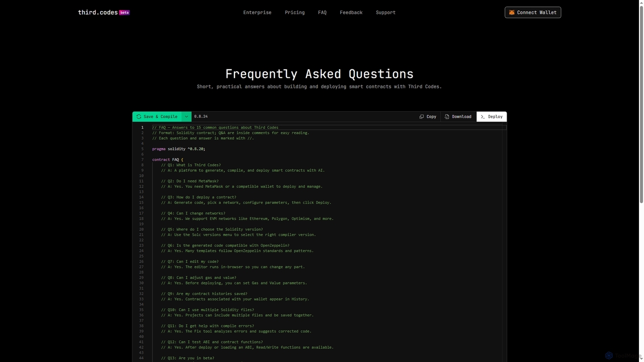This screenshot has width=644, height=362.
Task: Expand the Save & Compile dropdown arrow
Action: tap(186, 117)
